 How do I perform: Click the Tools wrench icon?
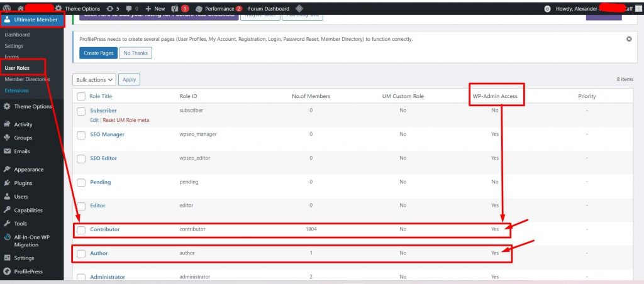point(7,224)
